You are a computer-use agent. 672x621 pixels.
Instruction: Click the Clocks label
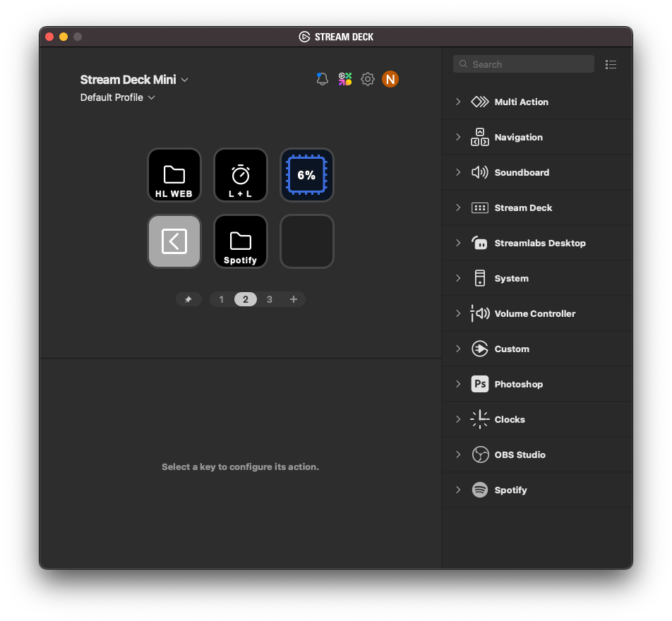pyautogui.click(x=510, y=420)
